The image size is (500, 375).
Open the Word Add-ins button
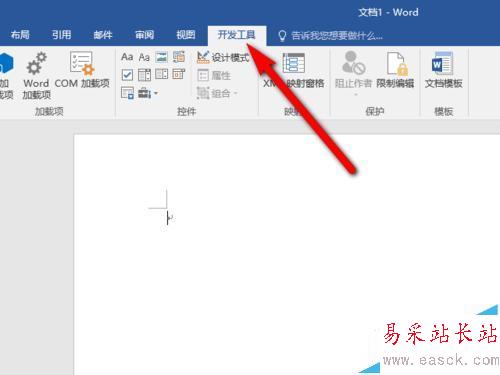(x=36, y=75)
